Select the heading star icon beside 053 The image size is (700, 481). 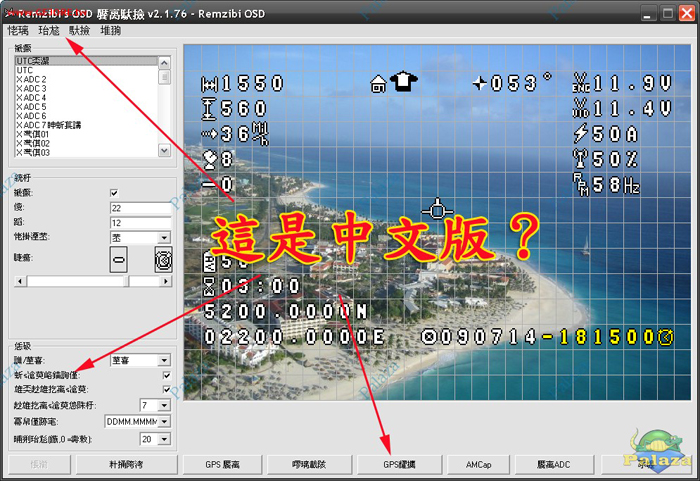coord(479,83)
